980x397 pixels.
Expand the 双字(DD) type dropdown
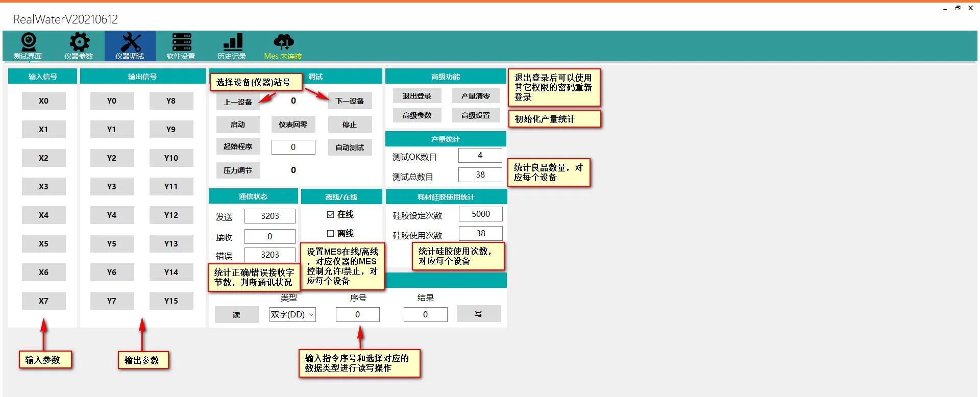click(x=292, y=314)
